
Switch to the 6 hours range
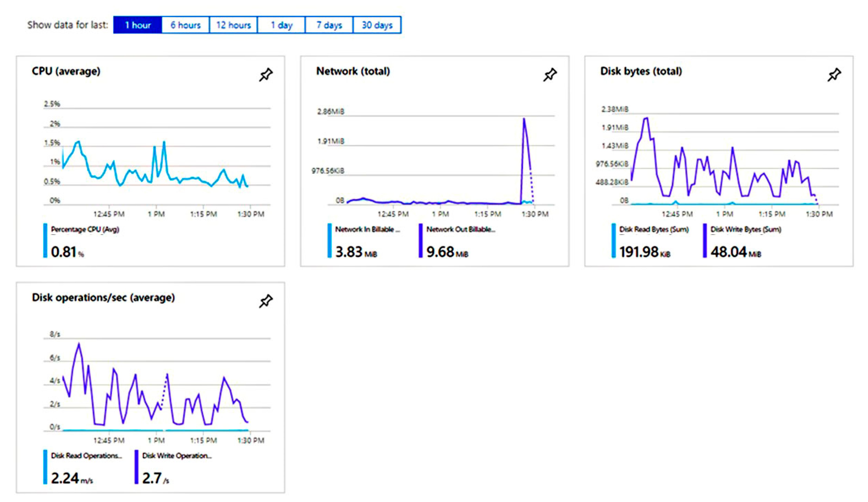pyautogui.click(x=185, y=25)
